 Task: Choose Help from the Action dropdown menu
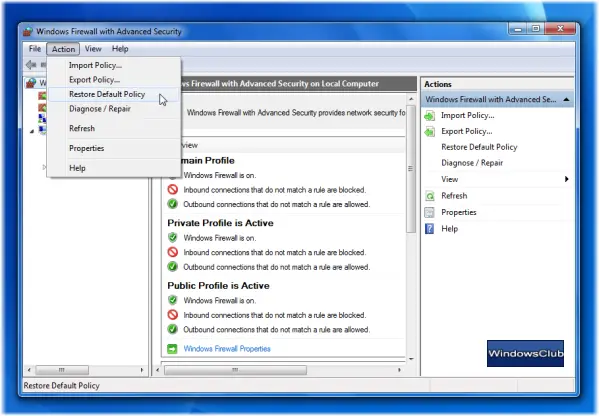[x=113, y=168]
